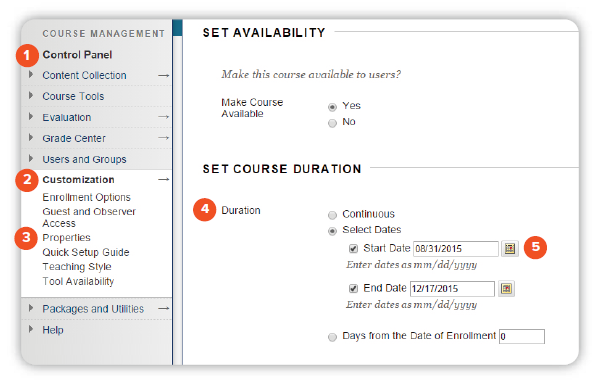Screen dimensions: 599x384
Task: Open the Help menu item
Action: tap(53, 330)
